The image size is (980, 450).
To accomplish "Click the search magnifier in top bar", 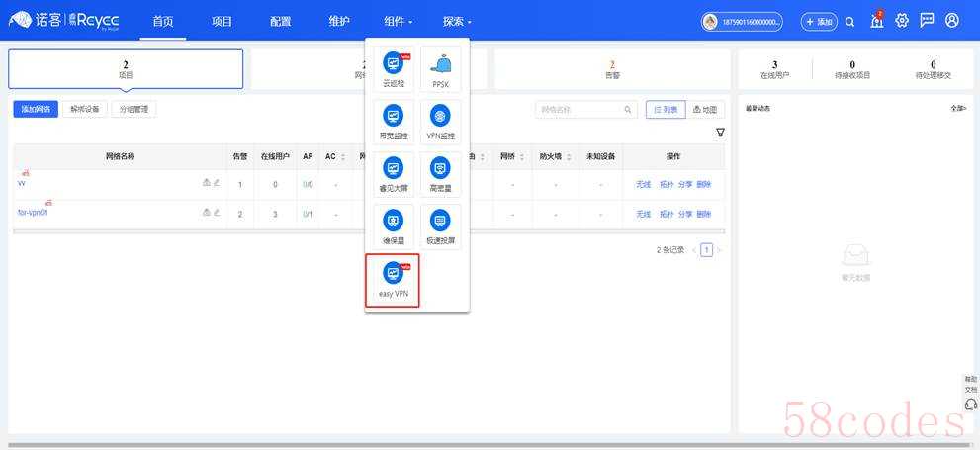I will tap(850, 21).
